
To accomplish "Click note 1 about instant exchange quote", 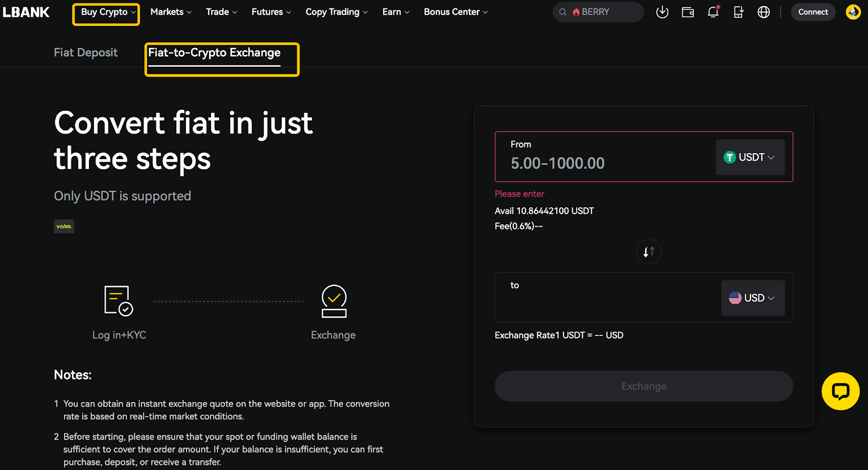I will [221, 410].
